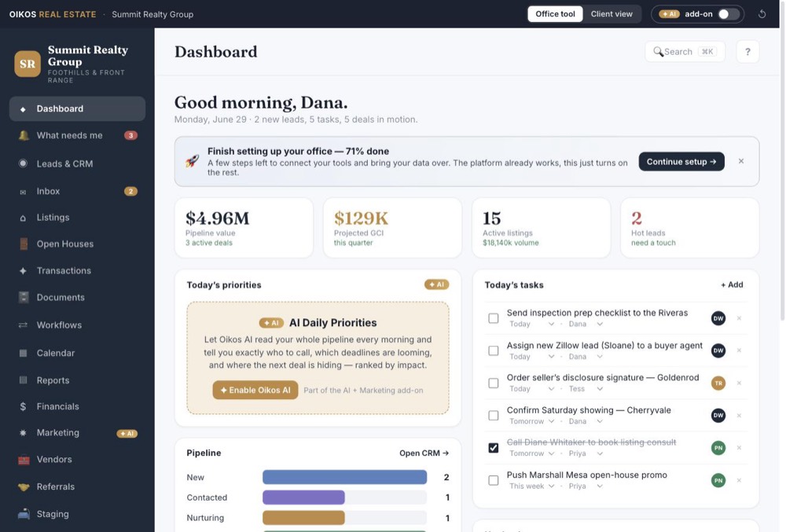Delete the Assign new Zillow lead task
This screenshot has width=786, height=532.
(x=739, y=350)
